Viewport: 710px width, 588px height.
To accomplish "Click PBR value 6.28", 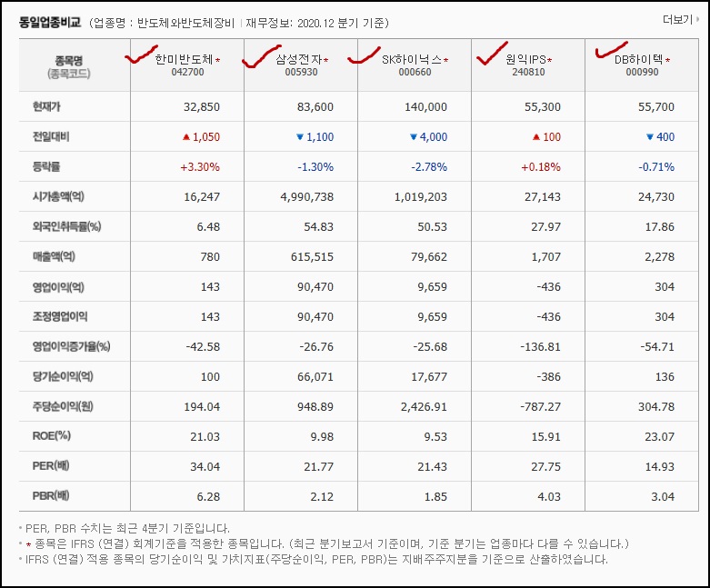I will pos(208,496).
